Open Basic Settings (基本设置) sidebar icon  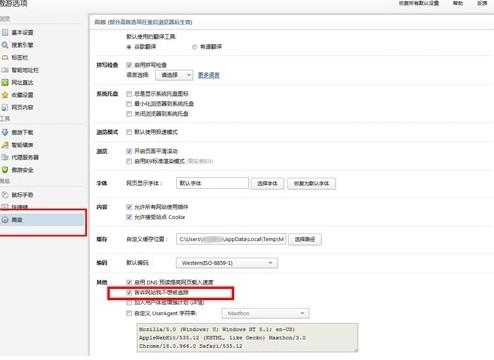tap(5, 32)
